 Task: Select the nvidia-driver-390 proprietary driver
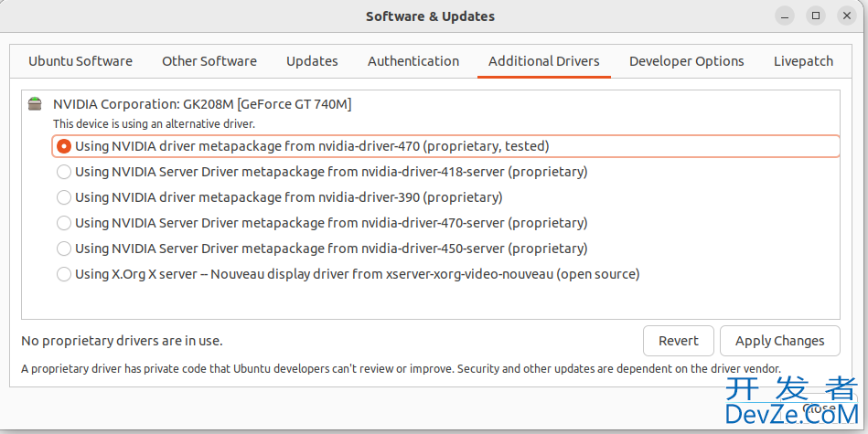(x=64, y=197)
